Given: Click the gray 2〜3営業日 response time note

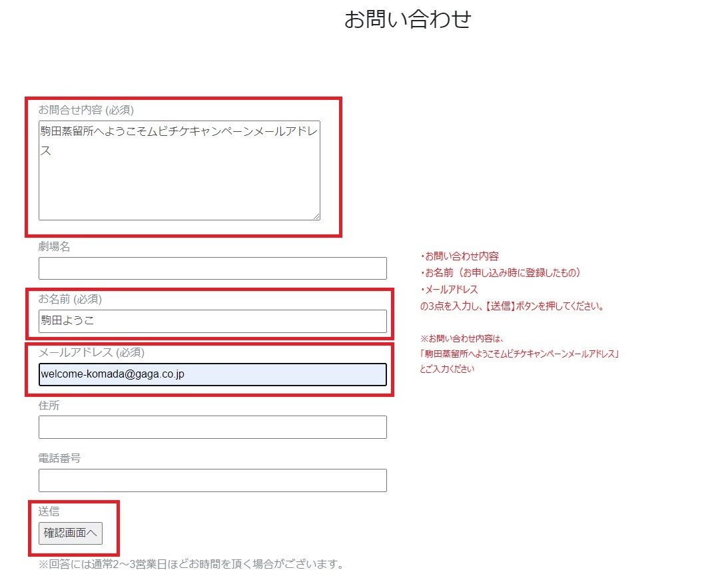Looking at the screenshot, I should (x=191, y=565).
